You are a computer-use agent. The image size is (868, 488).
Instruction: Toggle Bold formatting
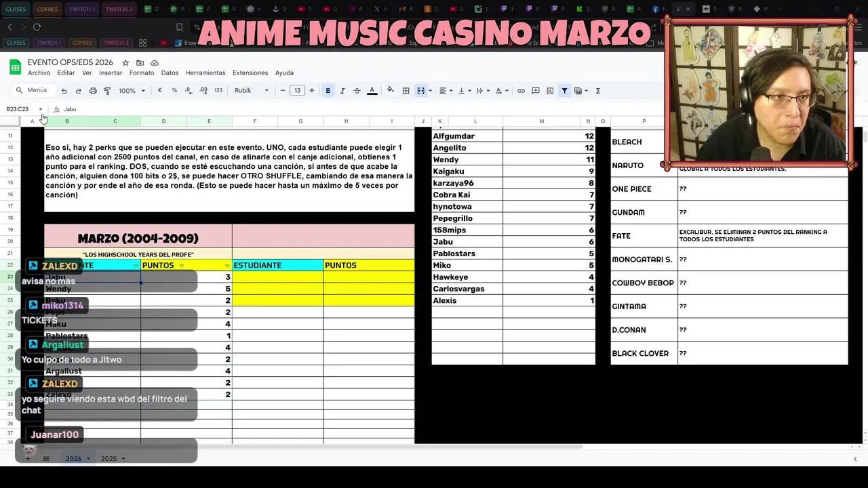(x=328, y=91)
